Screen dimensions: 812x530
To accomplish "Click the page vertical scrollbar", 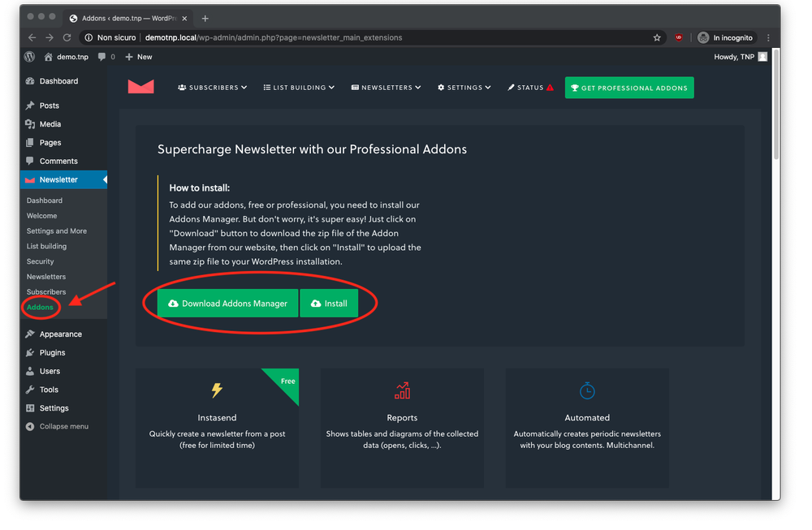I will coord(775,105).
